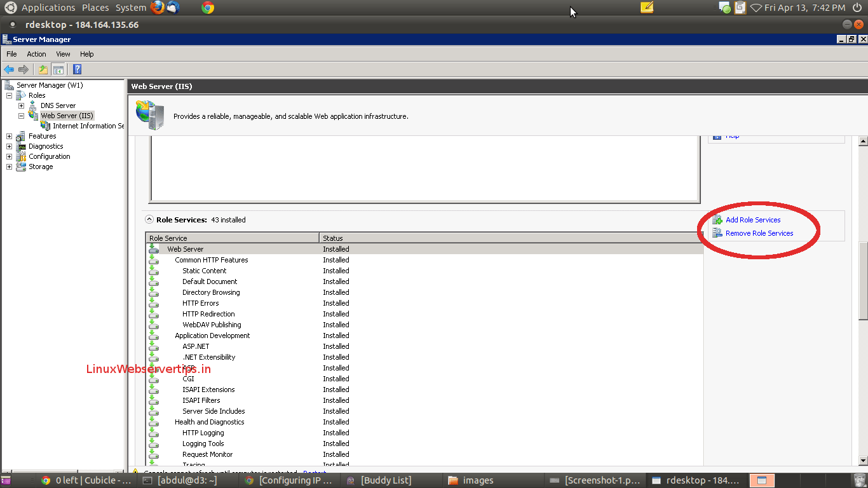
Task: Switch to the abdul@d3 terminal taskbar button
Action: [x=188, y=480]
